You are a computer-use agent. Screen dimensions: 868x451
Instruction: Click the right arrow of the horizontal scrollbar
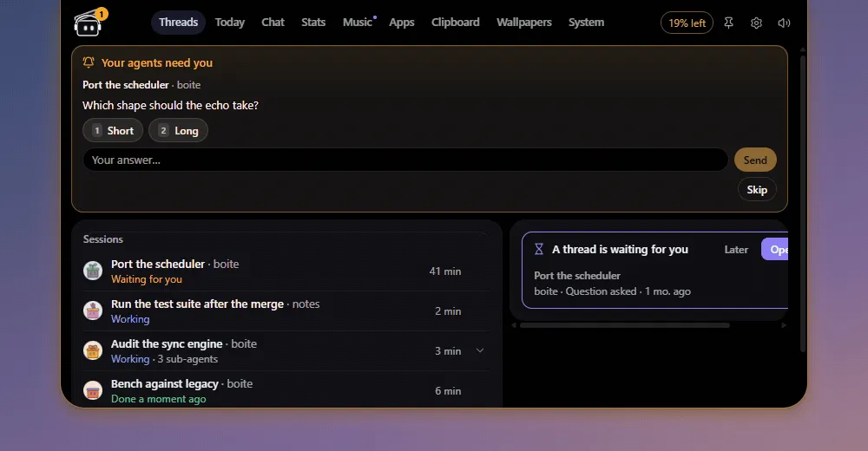pyautogui.click(x=783, y=325)
